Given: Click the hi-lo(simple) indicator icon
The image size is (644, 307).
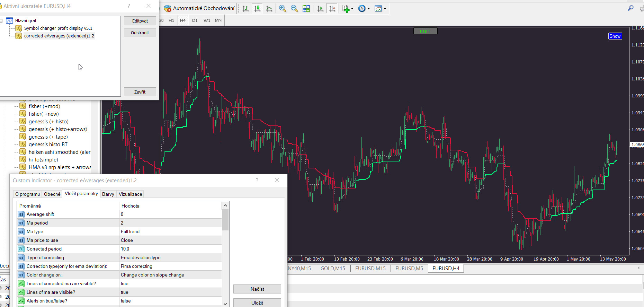Looking at the screenshot, I should click(x=23, y=159).
